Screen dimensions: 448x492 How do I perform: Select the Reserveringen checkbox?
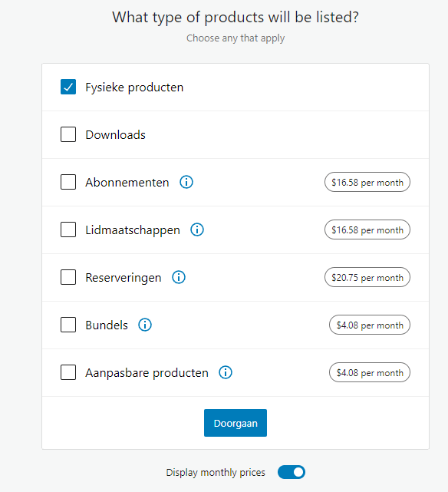68,277
